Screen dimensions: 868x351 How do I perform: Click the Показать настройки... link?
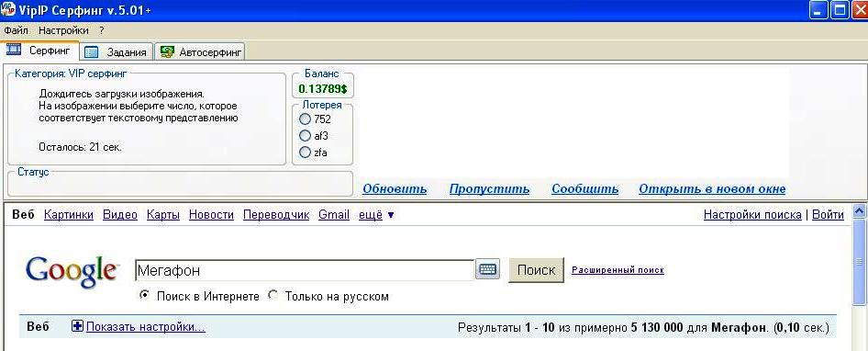(x=146, y=326)
